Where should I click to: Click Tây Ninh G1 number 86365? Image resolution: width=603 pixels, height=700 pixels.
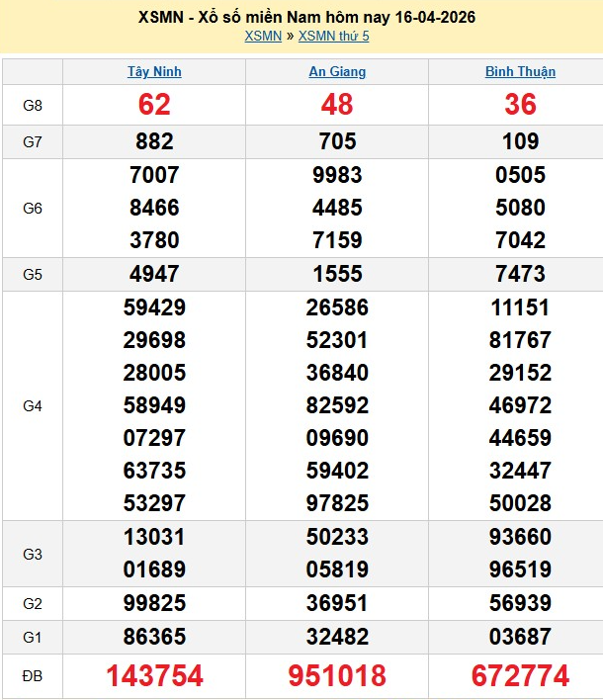[154, 636]
